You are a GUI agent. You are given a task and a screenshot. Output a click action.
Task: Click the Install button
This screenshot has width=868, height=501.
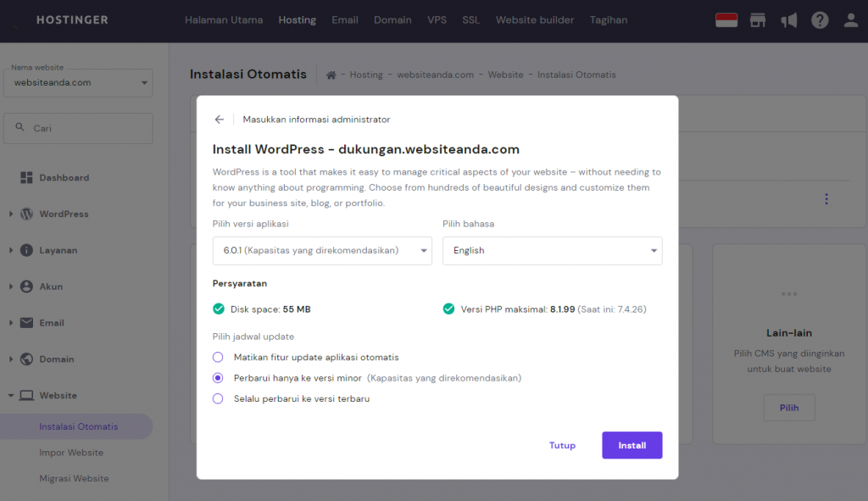point(632,445)
